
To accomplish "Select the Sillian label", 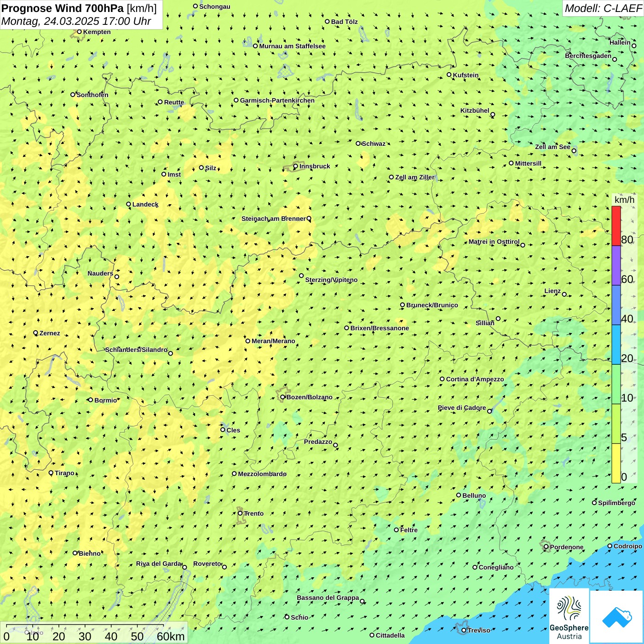I will [485, 323].
